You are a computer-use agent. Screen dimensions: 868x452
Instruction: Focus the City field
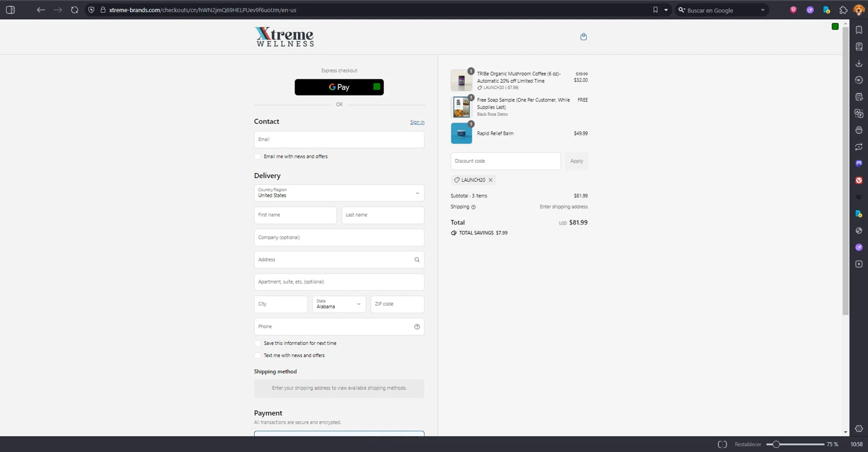(281, 304)
